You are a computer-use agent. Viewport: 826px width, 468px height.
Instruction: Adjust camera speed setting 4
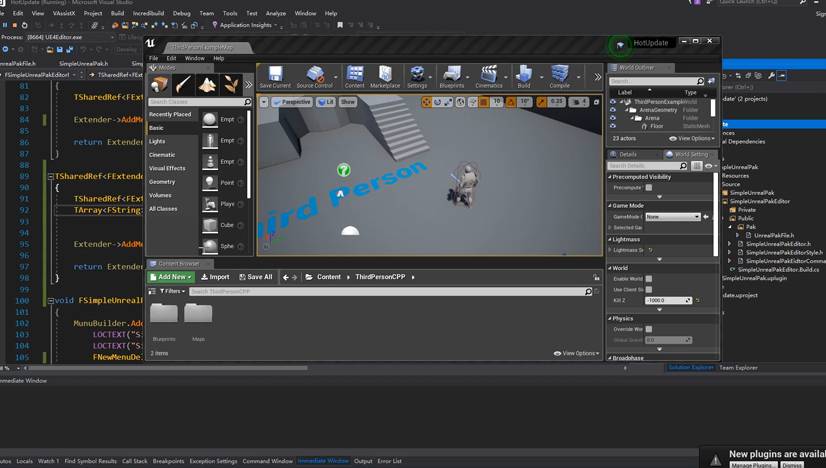[579, 102]
